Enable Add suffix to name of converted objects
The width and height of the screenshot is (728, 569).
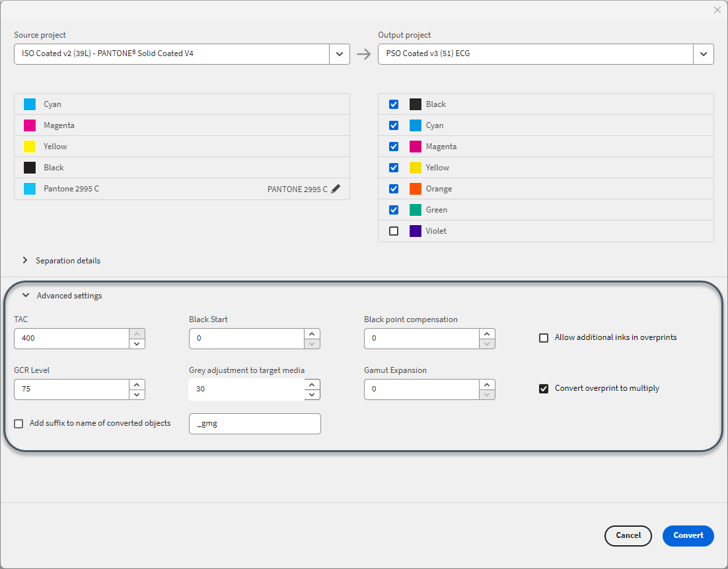pyautogui.click(x=18, y=423)
